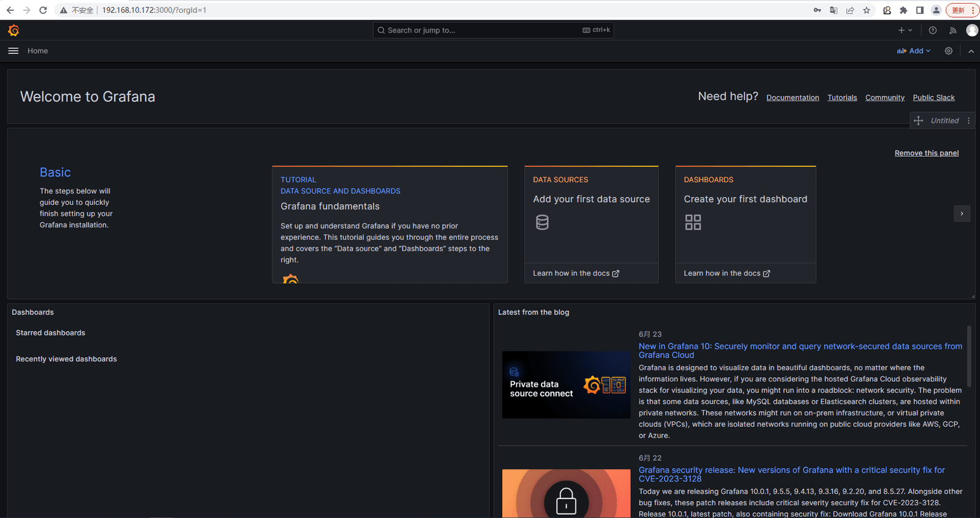Click the Untitled panel title
Image resolution: width=980 pixels, height=518 pixels.
944,121
